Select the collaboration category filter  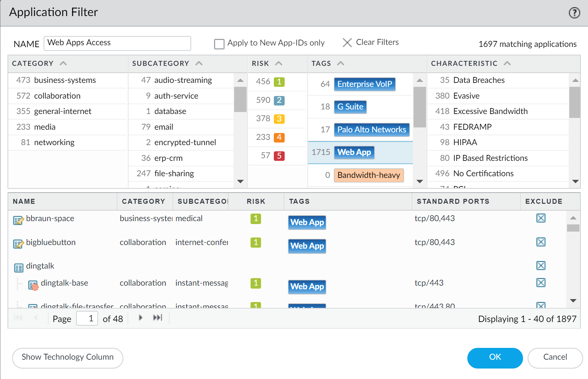pyautogui.click(x=57, y=96)
